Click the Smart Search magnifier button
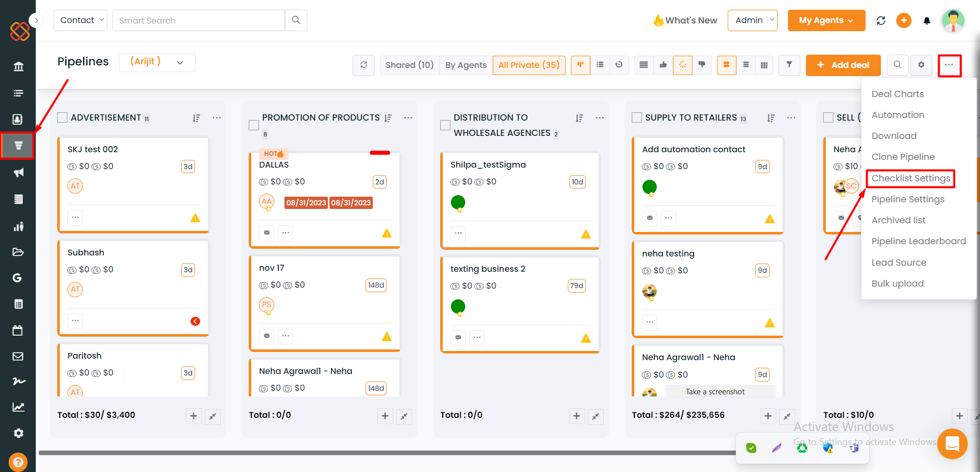Screen dimensions: 980x472 coord(296,20)
